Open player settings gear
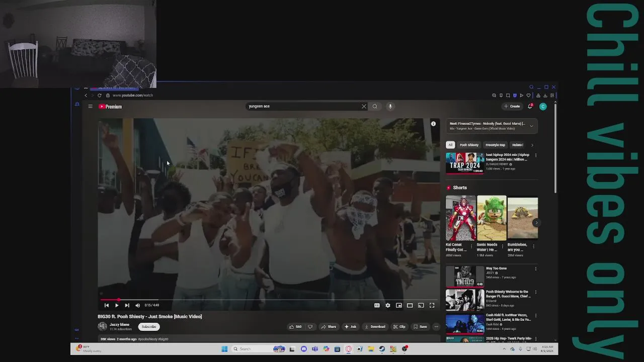 388,305
